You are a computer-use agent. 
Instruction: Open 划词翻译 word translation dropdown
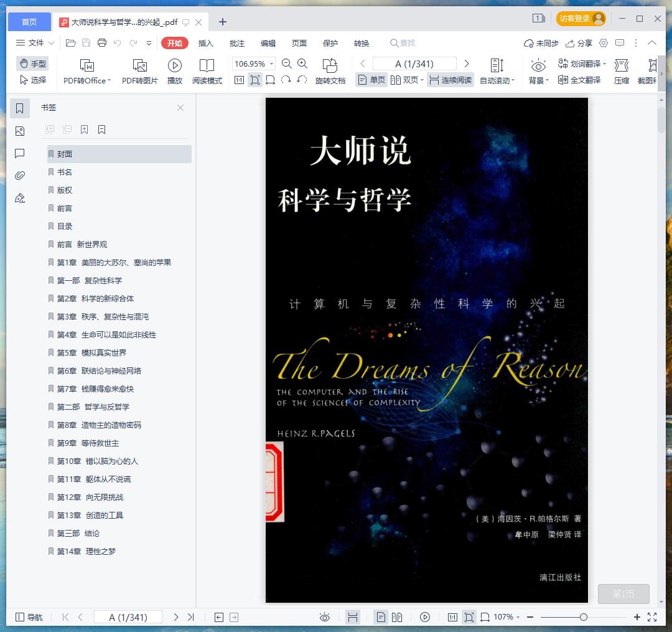pos(582,64)
